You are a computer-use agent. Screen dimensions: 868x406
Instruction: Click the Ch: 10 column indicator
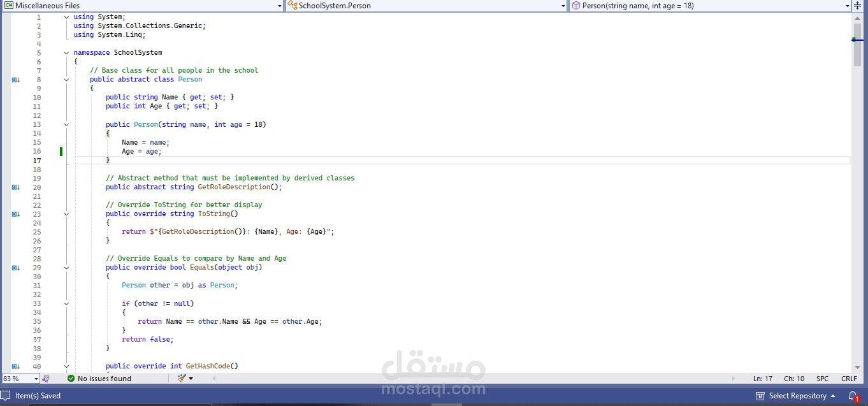tap(794, 379)
